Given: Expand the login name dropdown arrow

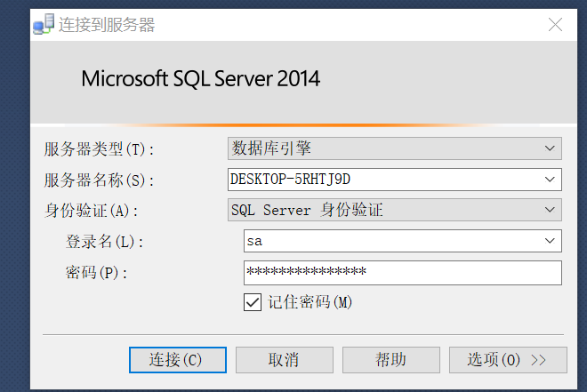Looking at the screenshot, I should tap(550, 241).
